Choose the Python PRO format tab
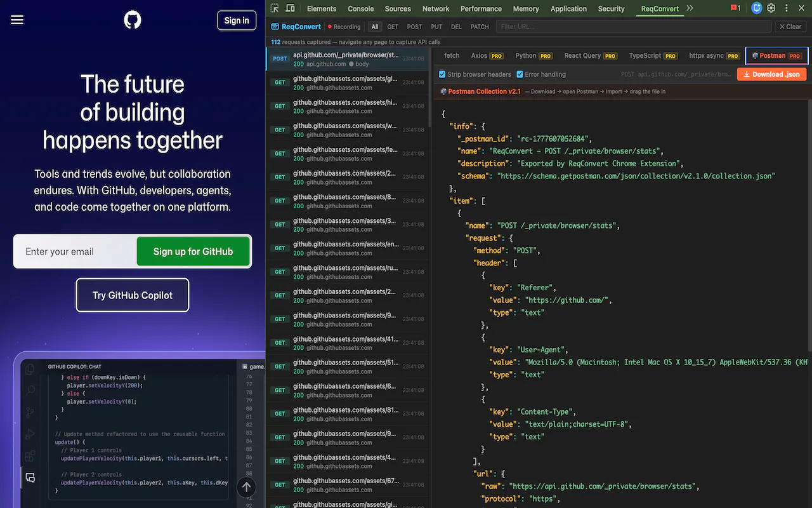The width and height of the screenshot is (812, 508). [534, 56]
